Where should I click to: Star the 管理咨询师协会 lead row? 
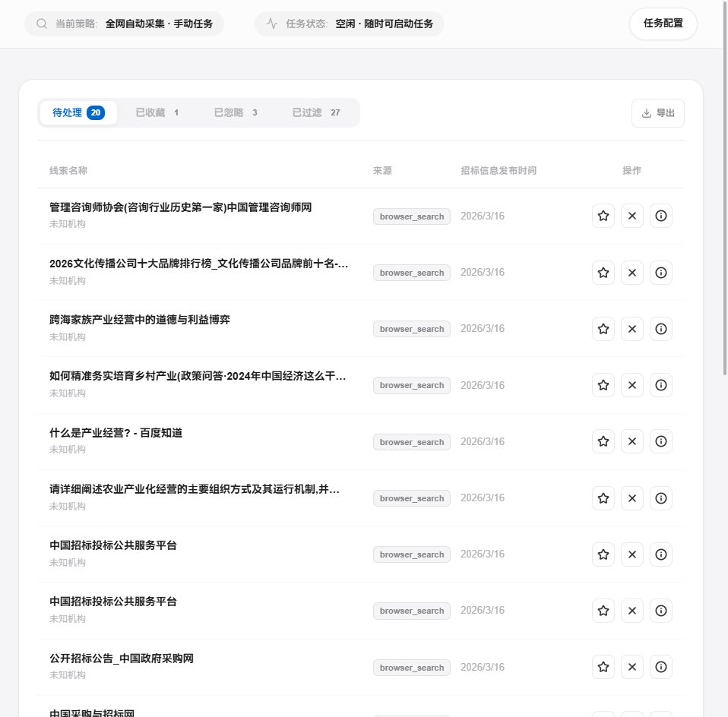(603, 216)
